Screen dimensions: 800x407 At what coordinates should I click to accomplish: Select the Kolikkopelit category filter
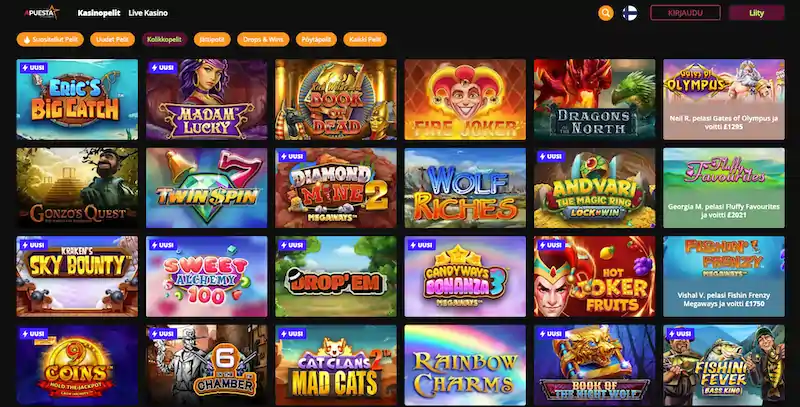[164, 39]
